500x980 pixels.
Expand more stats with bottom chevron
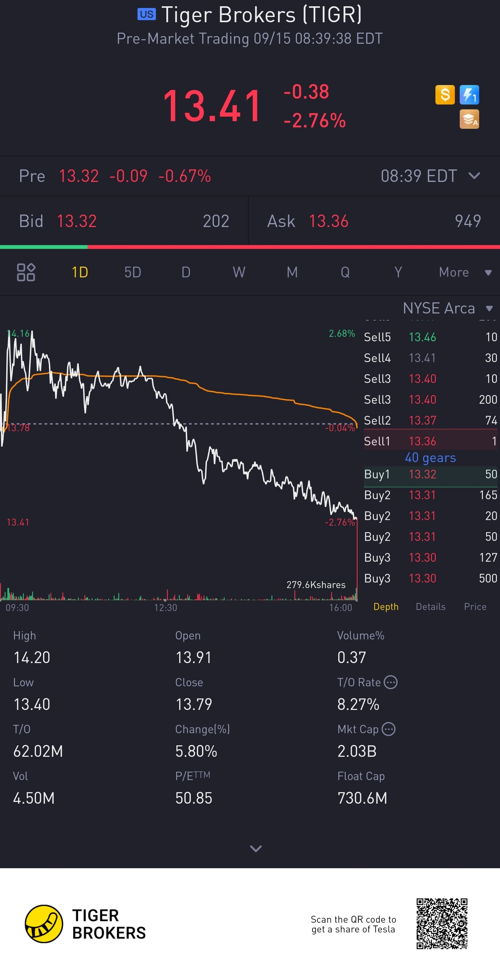(256, 848)
